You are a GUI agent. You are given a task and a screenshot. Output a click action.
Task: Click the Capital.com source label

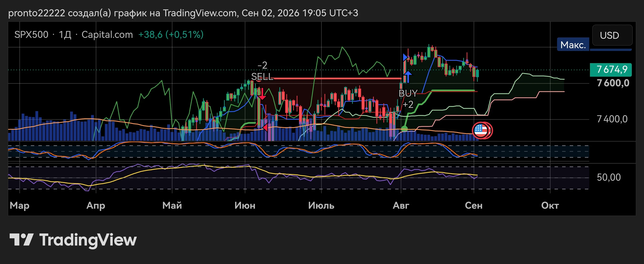(x=107, y=34)
